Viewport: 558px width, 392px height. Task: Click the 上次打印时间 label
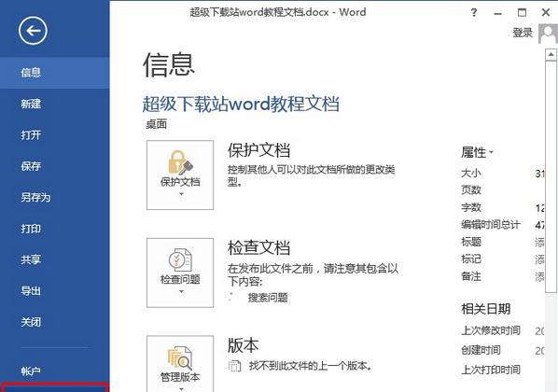click(491, 370)
